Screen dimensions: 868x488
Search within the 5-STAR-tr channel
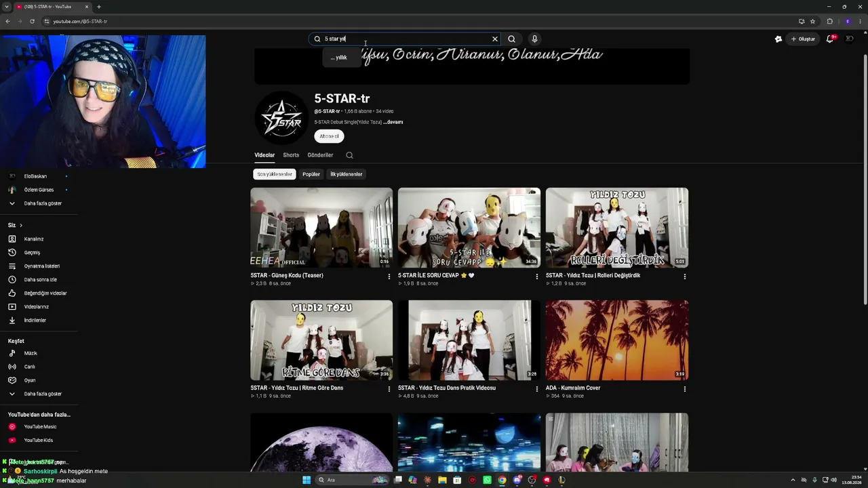tap(349, 155)
